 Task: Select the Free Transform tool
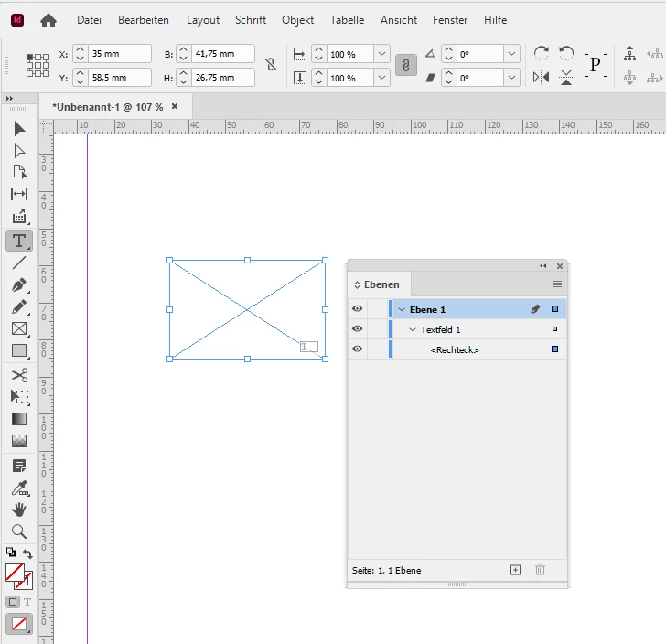(19, 397)
